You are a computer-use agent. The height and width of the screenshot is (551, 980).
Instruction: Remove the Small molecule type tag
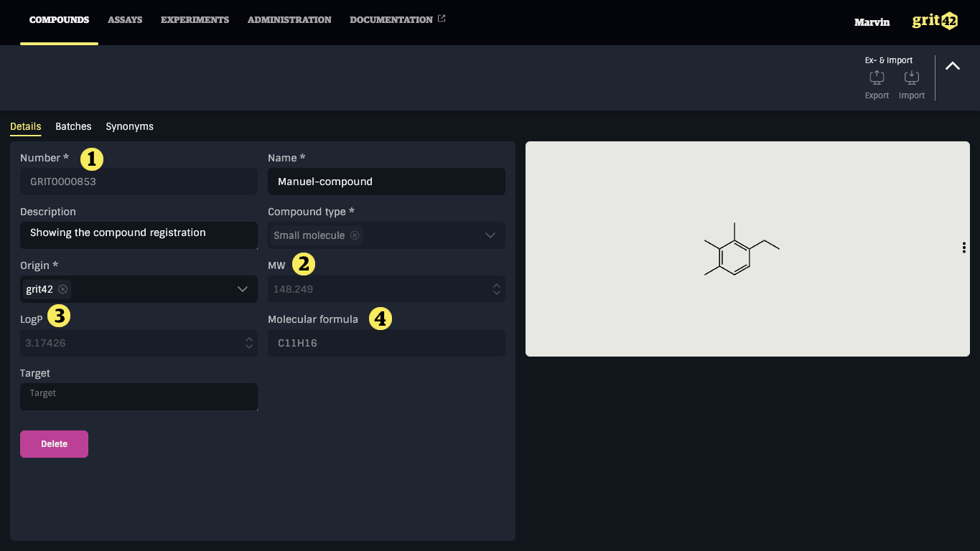tap(355, 235)
